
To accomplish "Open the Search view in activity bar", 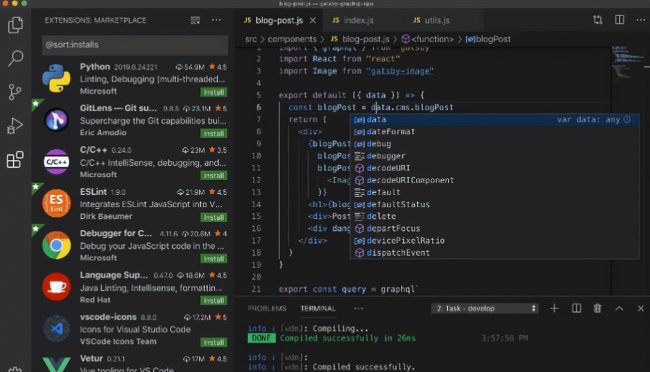I will (15, 58).
